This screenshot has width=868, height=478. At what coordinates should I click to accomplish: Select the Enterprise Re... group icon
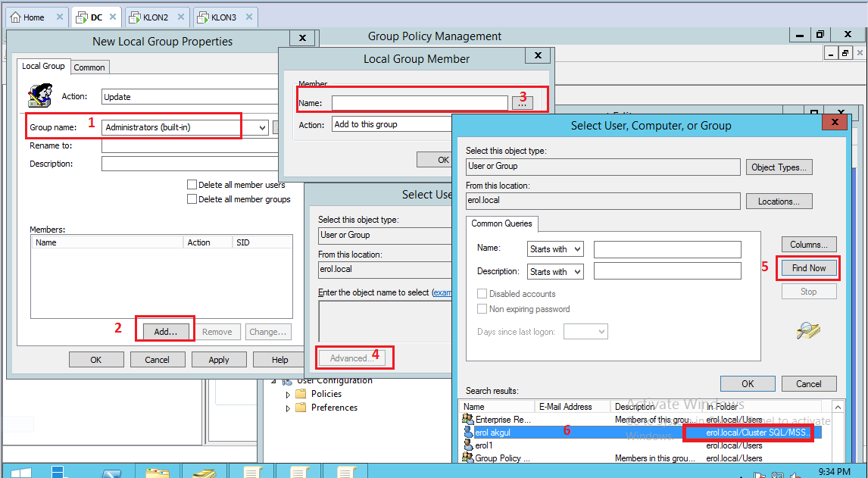[467, 419]
